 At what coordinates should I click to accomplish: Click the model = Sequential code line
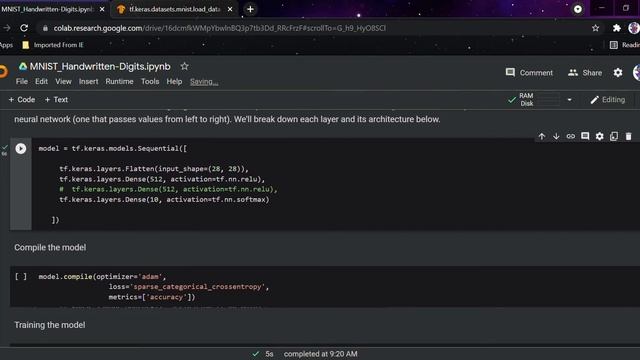tap(113, 149)
